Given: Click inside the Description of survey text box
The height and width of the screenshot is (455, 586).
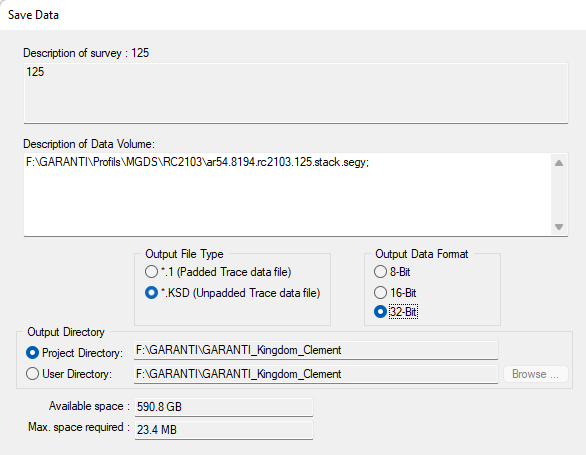Looking at the screenshot, I should [x=296, y=93].
